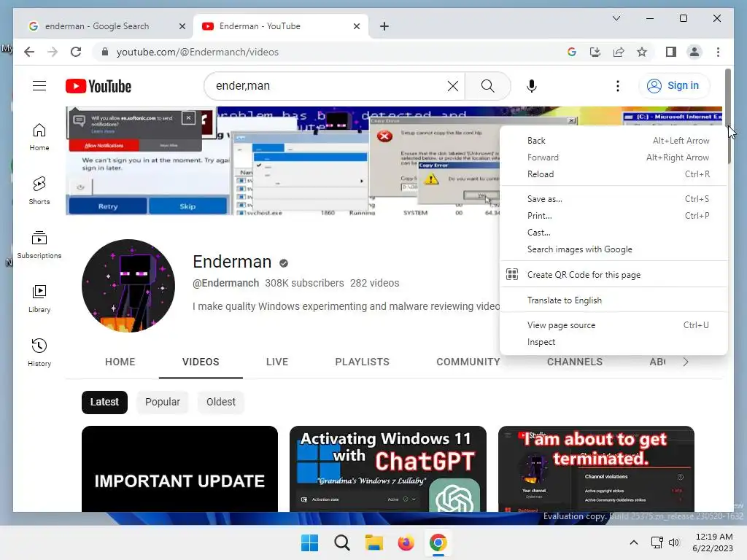Open Chrome's three-dot menu
The image size is (747, 560).
point(718,52)
